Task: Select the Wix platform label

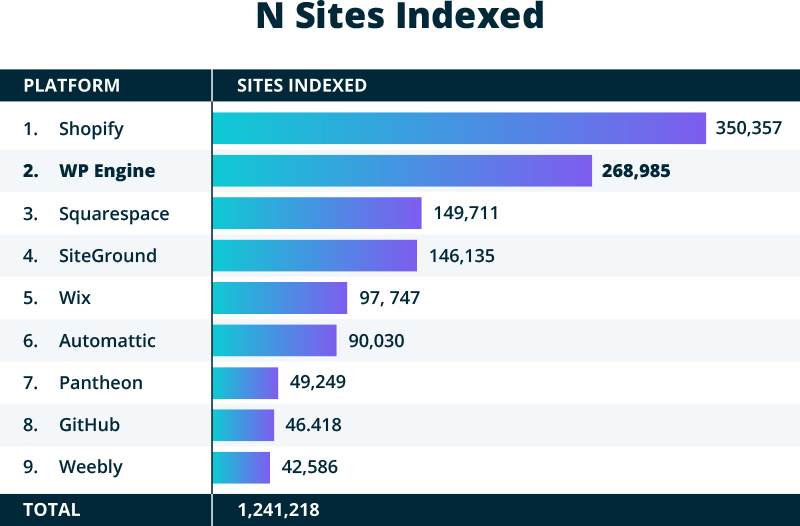Action: point(75,297)
